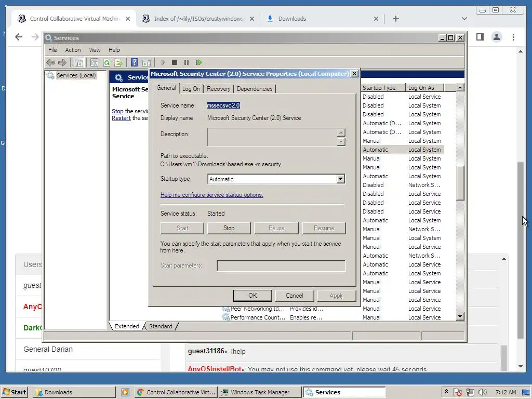Viewport: 532px width, 399px height.
Task: Open the View menu in Services
Action: pyautogui.click(x=95, y=50)
